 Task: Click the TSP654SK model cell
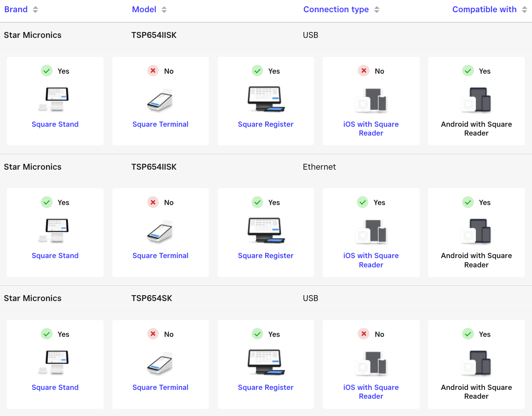tap(152, 298)
